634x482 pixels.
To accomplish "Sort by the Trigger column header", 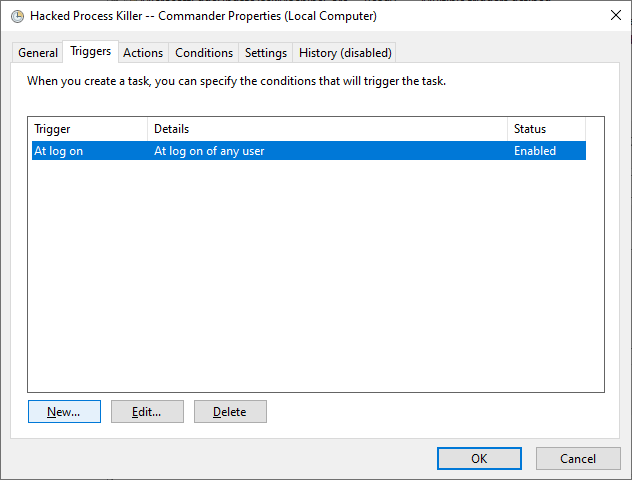I will (x=87, y=129).
